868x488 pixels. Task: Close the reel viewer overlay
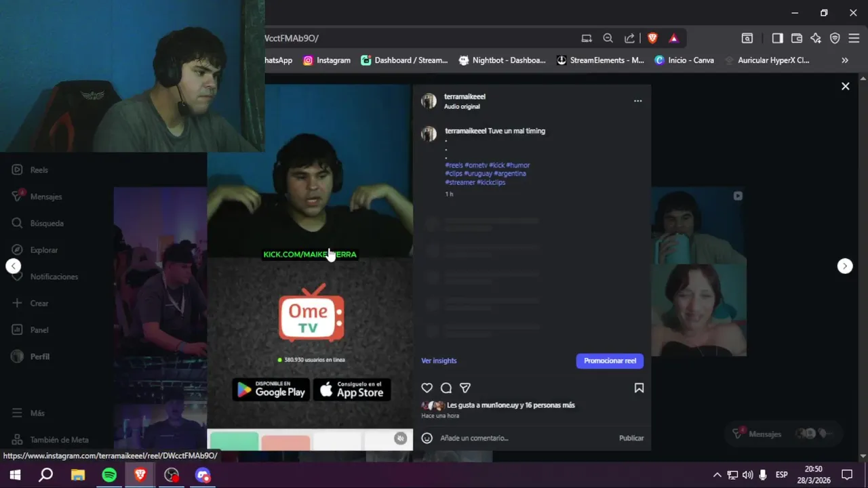point(845,86)
